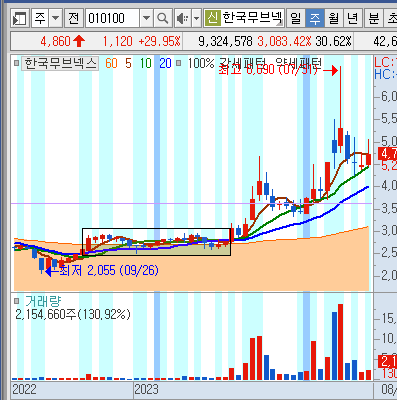Click the green 신 badge icon
The height and width of the screenshot is (400, 397).
213,18
